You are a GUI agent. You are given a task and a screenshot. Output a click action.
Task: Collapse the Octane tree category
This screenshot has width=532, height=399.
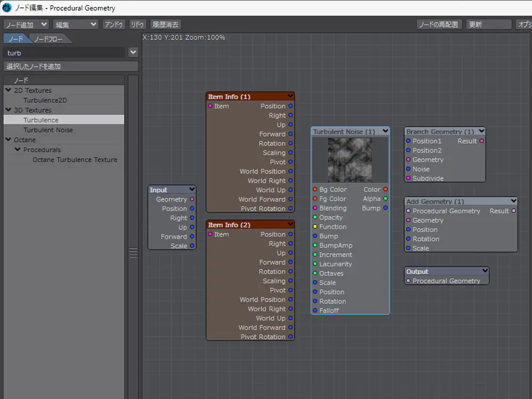click(x=8, y=140)
